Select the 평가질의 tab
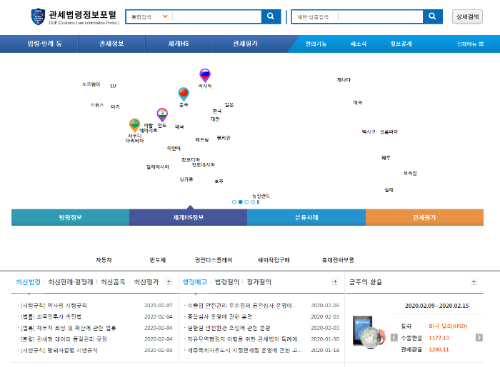500x367 pixels. 259,282
